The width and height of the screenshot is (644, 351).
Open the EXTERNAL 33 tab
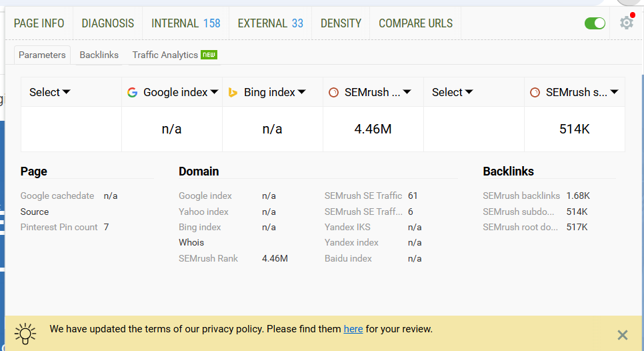270,23
